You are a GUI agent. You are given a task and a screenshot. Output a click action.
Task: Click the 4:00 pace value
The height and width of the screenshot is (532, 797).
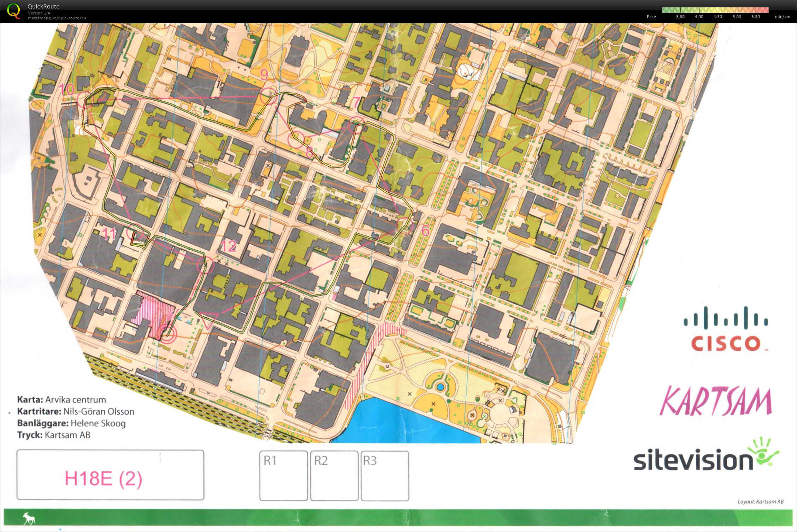[699, 17]
